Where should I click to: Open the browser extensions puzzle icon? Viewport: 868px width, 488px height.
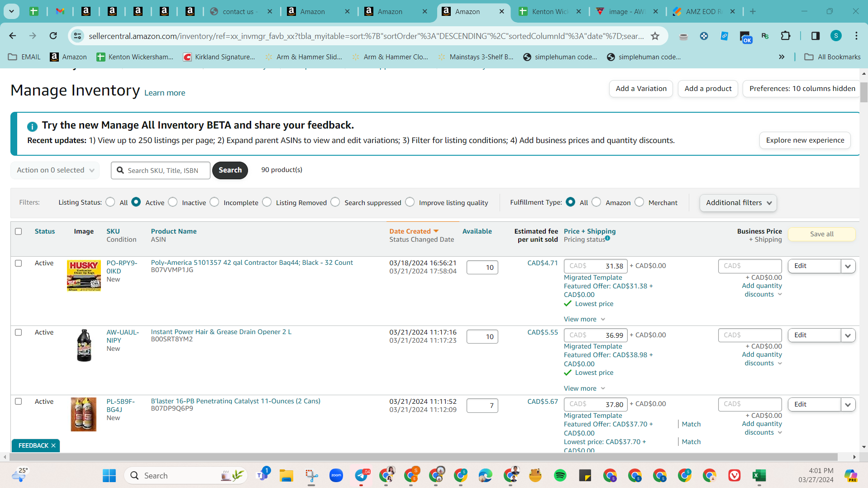click(x=786, y=36)
